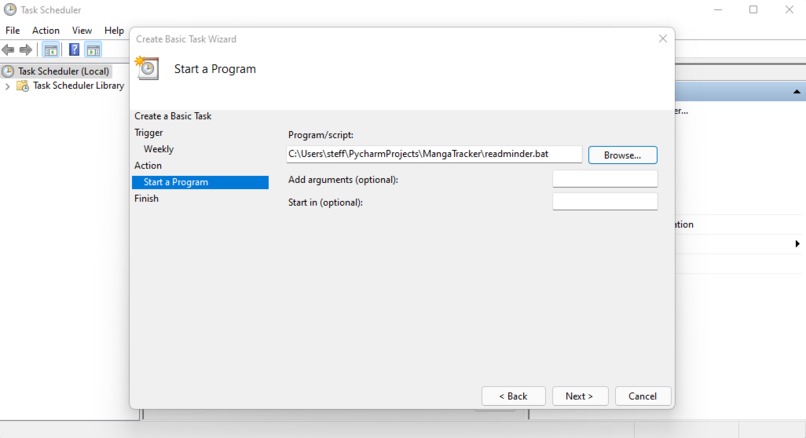Click the Forward arrow toolbar icon
Viewport: 806px width, 438px height.
(x=25, y=50)
